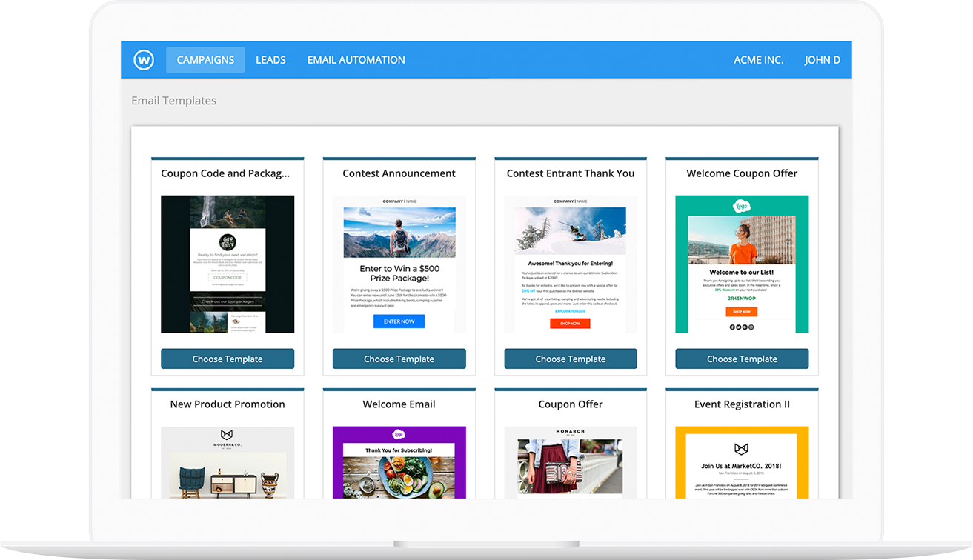This screenshot has height=560, width=973.
Task: Open the Coupon Offer template thumbnail
Action: (x=571, y=462)
